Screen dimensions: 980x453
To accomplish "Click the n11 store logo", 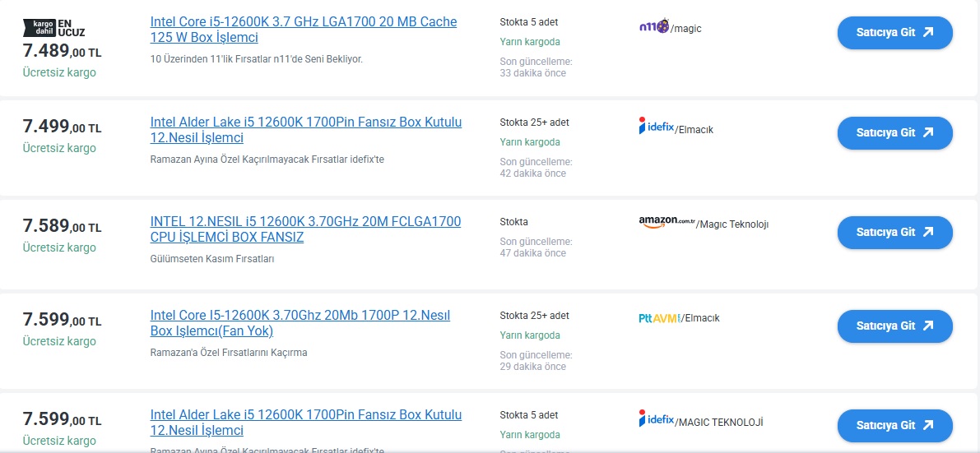I will [x=654, y=26].
